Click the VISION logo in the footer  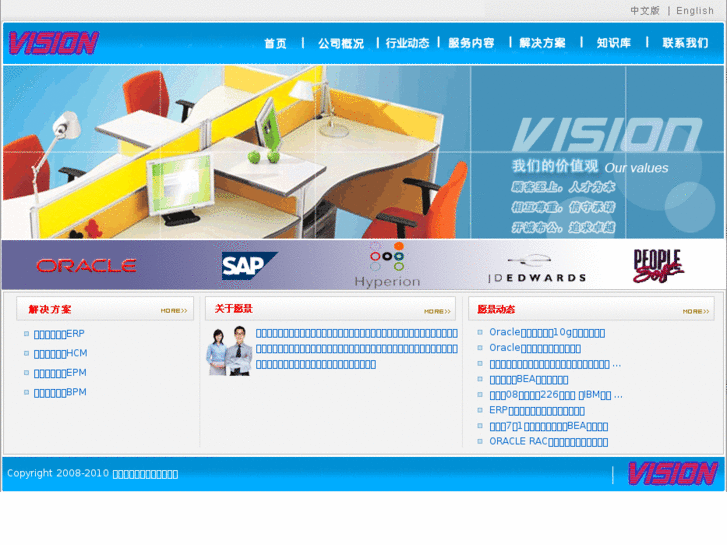point(672,474)
